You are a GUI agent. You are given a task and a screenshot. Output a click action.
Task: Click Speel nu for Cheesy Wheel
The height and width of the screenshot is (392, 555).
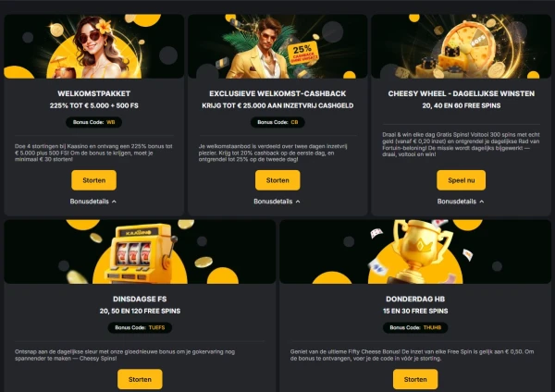pos(462,180)
